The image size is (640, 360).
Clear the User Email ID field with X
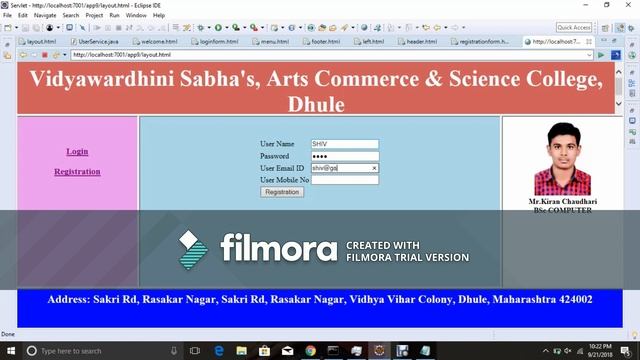pos(374,168)
